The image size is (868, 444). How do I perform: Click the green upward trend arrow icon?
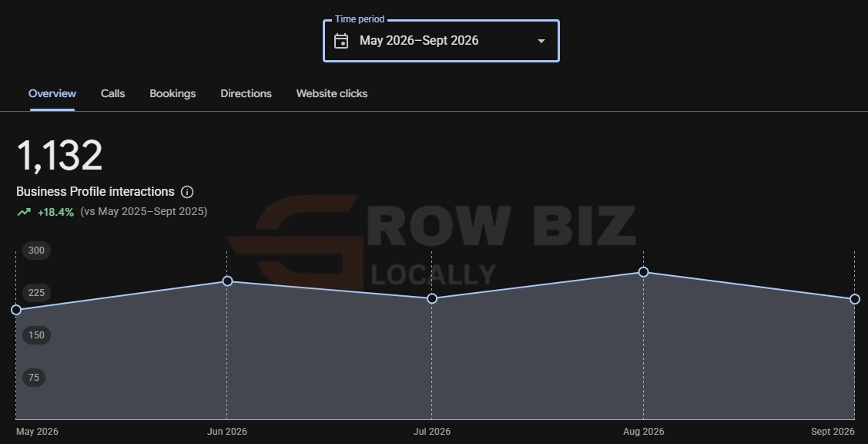[x=24, y=212]
